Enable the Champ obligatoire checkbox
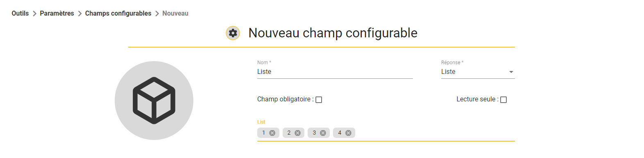Image resolution: width=644 pixels, height=158 pixels. click(319, 100)
